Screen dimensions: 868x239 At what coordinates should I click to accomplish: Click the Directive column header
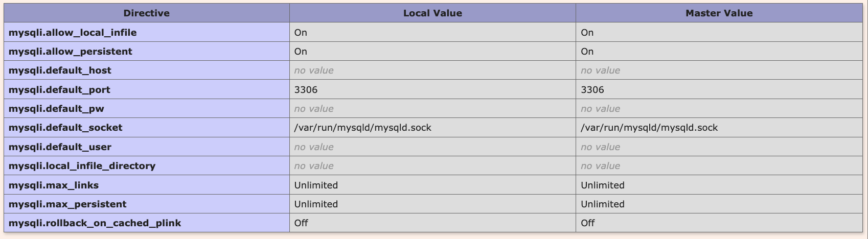146,13
